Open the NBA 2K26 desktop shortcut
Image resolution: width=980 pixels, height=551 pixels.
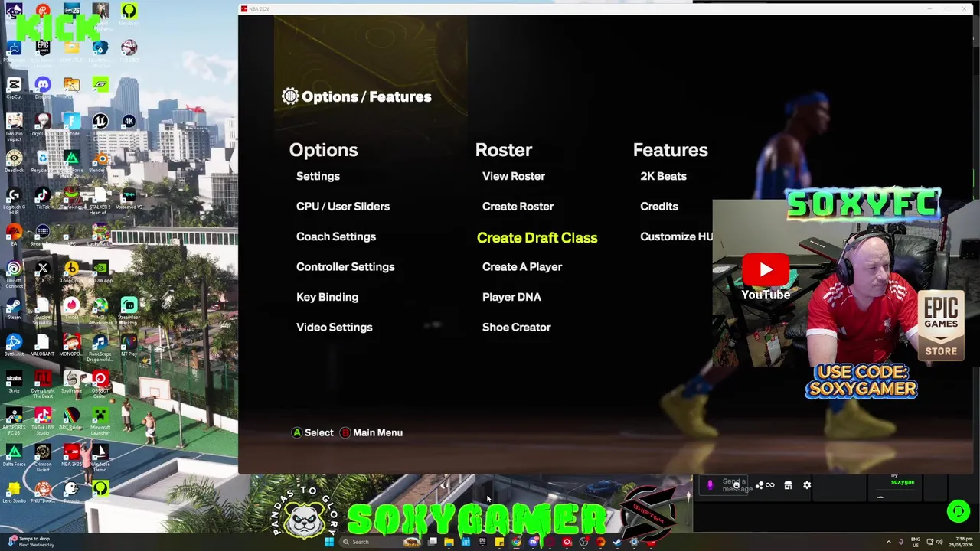click(71, 455)
